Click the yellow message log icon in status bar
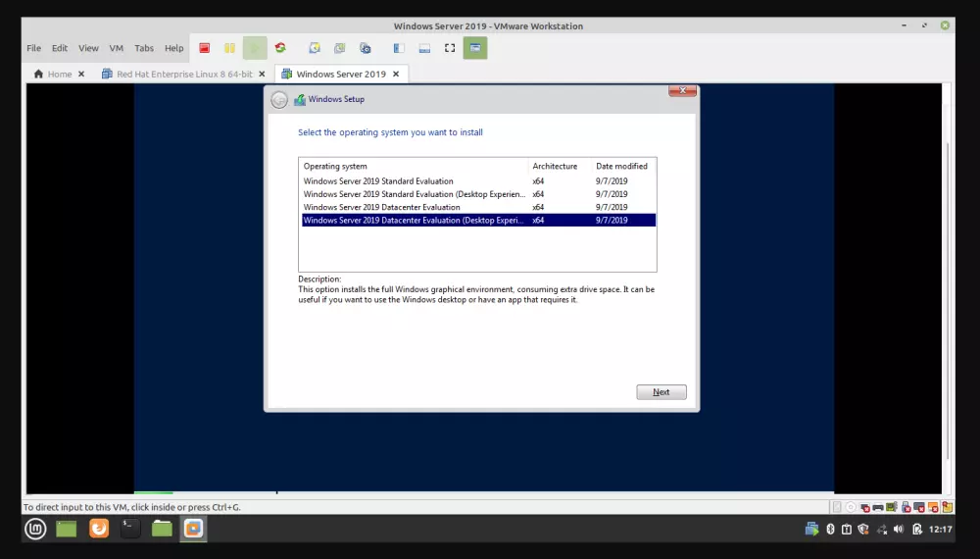 pos(948,507)
